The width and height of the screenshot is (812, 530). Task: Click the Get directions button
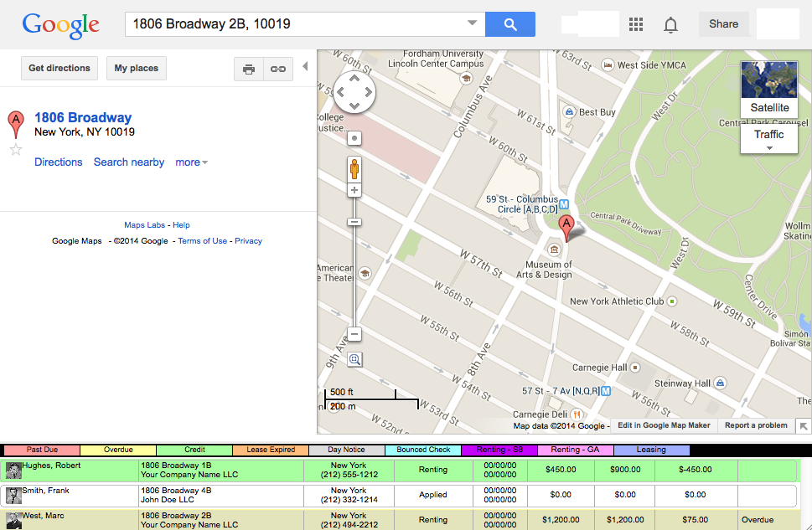click(59, 69)
